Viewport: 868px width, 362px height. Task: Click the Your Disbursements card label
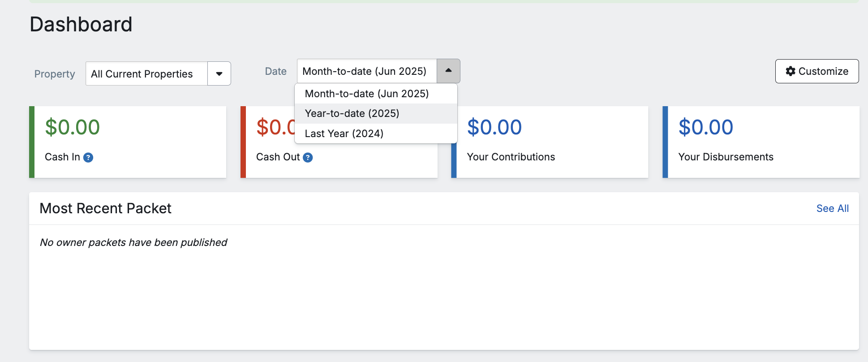point(726,157)
